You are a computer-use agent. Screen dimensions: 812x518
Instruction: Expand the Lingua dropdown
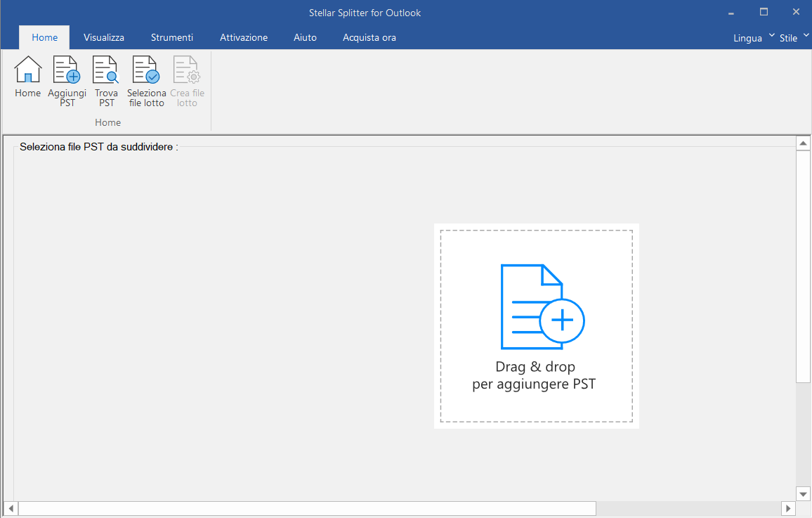click(x=754, y=38)
